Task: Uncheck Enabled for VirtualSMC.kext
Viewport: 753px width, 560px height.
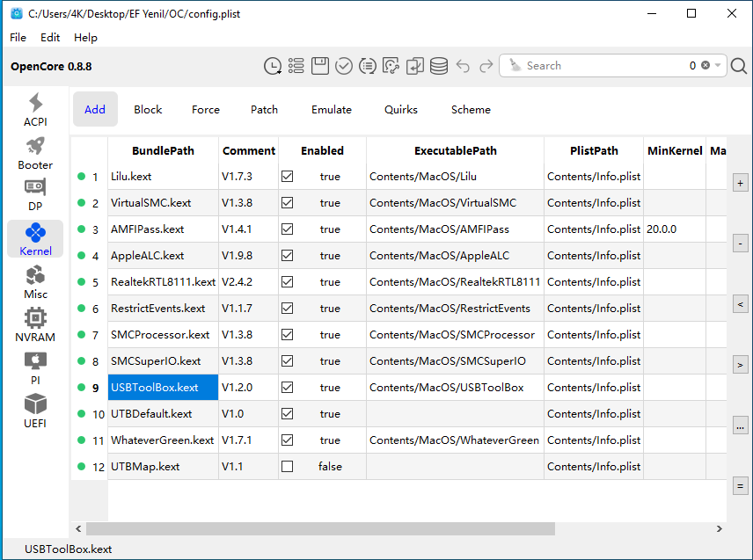Action: [x=287, y=202]
